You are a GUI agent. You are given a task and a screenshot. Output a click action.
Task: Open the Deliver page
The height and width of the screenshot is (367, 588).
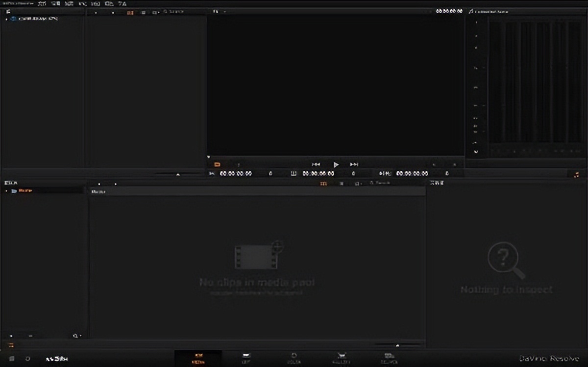390,358
